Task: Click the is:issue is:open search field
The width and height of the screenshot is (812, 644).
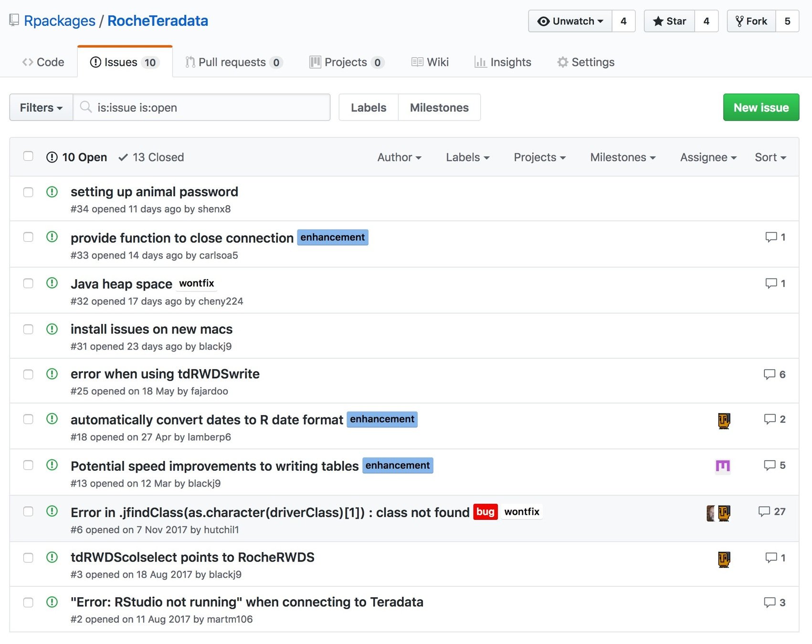Action: [210, 107]
